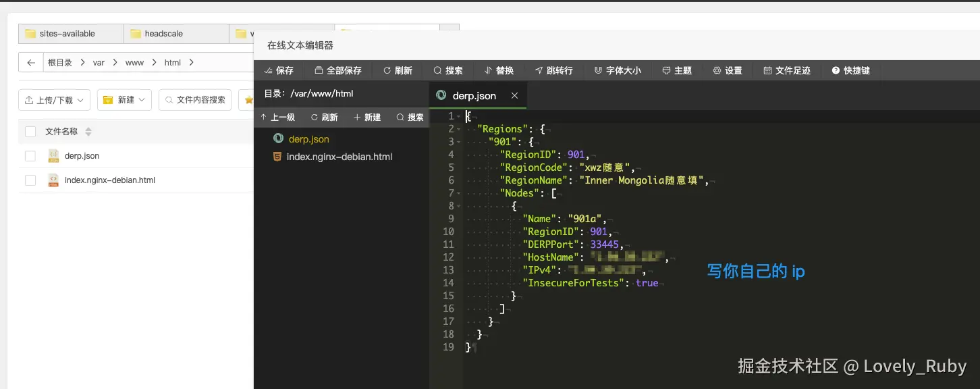Screen dimensions: 980x389
Task: Collapse the Nodes fold at line 7
Action: point(459,193)
